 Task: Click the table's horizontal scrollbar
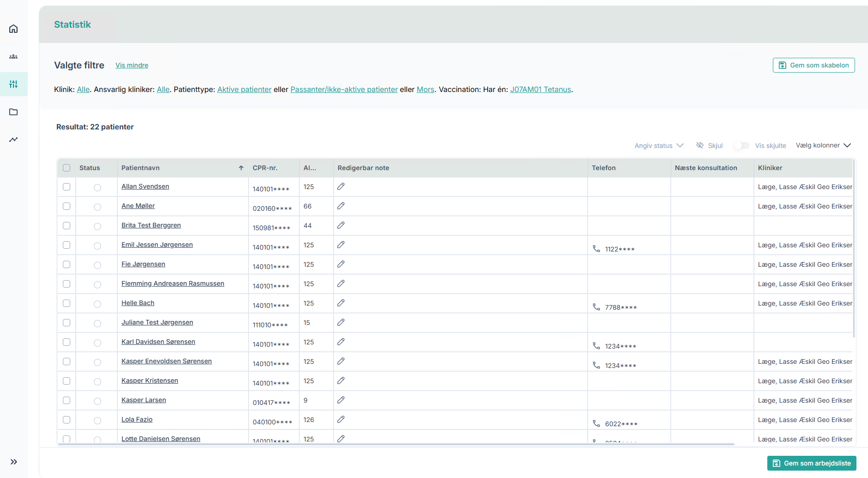click(x=396, y=444)
